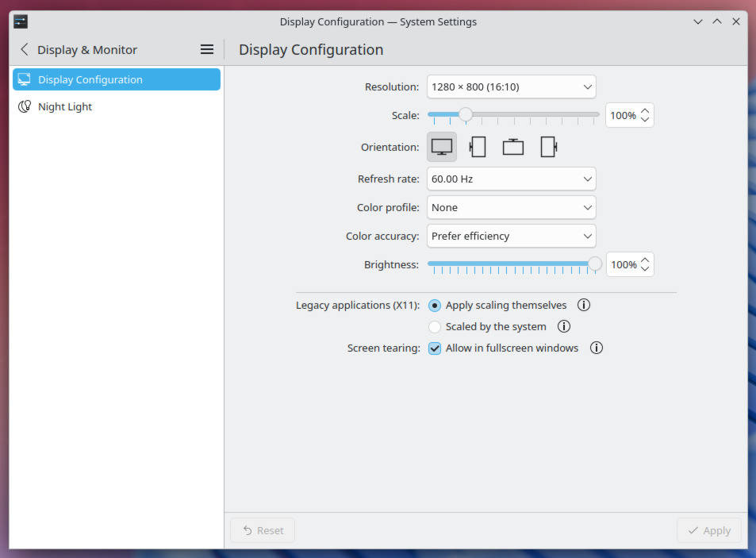756x558 pixels.
Task: Select portrait orientation icon
Action: (478, 146)
